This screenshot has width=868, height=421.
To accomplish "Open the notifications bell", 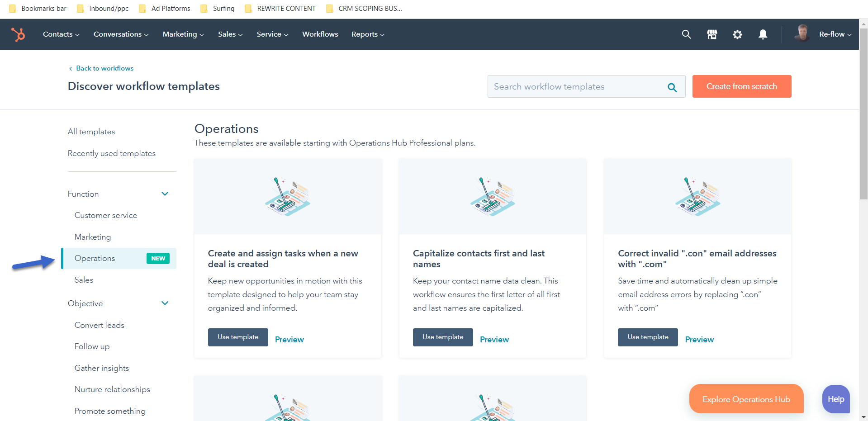I will click(763, 34).
